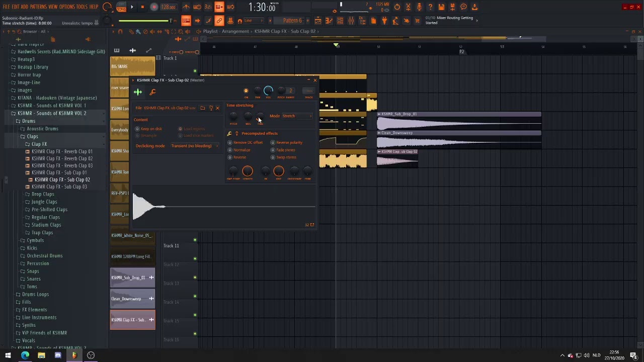Image resolution: width=644 pixels, height=362 pixels.
Task: Click the sample file name field
Action: [166, 108]
